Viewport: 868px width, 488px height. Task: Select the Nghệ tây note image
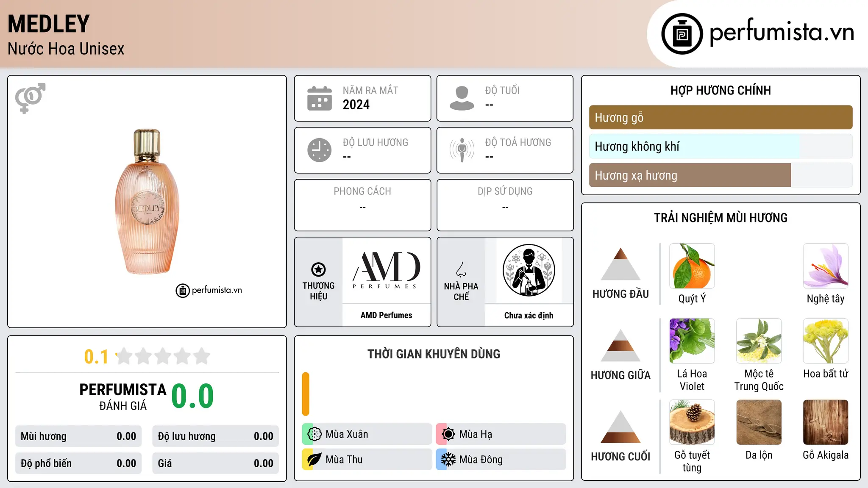tap(826, 266)
